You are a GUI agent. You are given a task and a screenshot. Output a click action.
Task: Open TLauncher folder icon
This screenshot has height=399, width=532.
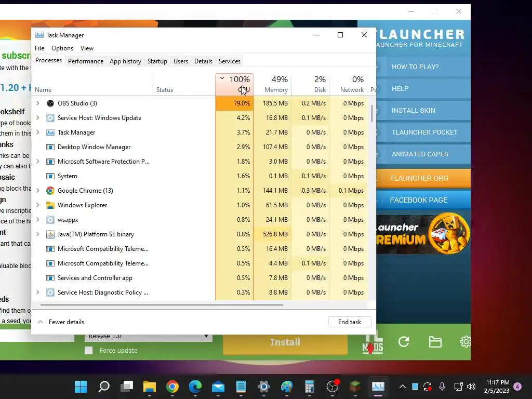pyautogui.click(x=435, y=342)
